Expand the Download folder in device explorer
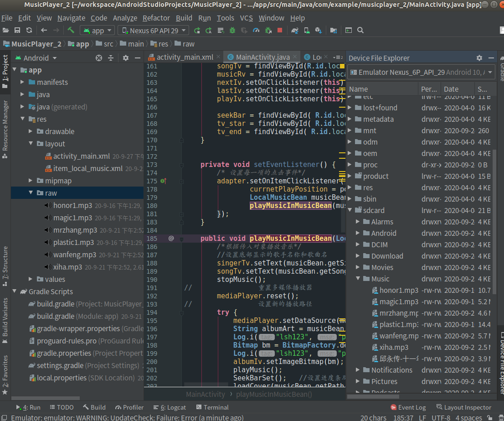The width and height of the screenshot is (504, 421). [358, 256]
